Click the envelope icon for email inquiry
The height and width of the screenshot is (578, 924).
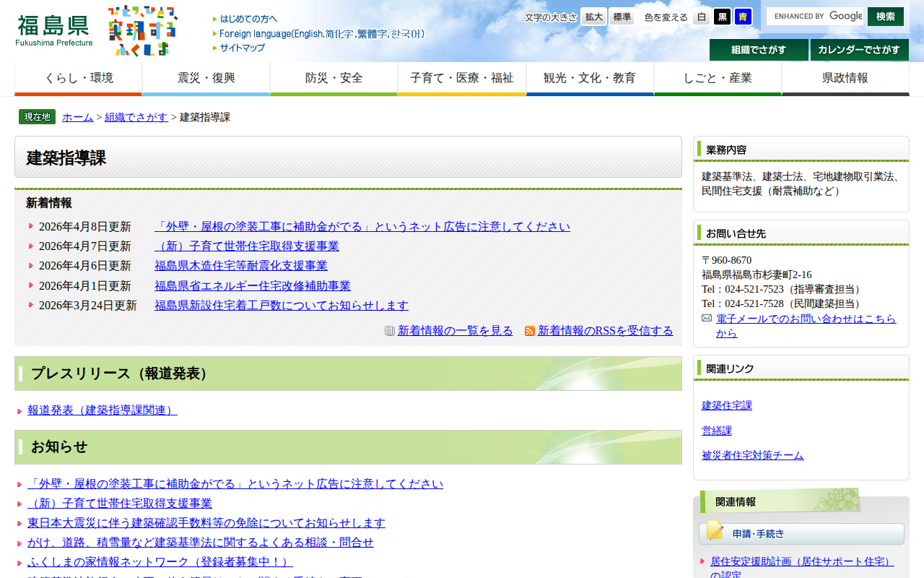click(x=707, y=319)
